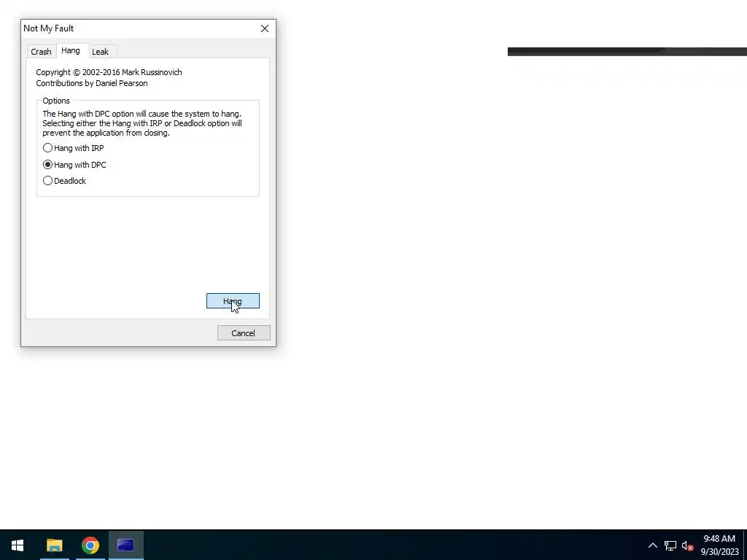Show hidden system tray icons

click(653, 545)
